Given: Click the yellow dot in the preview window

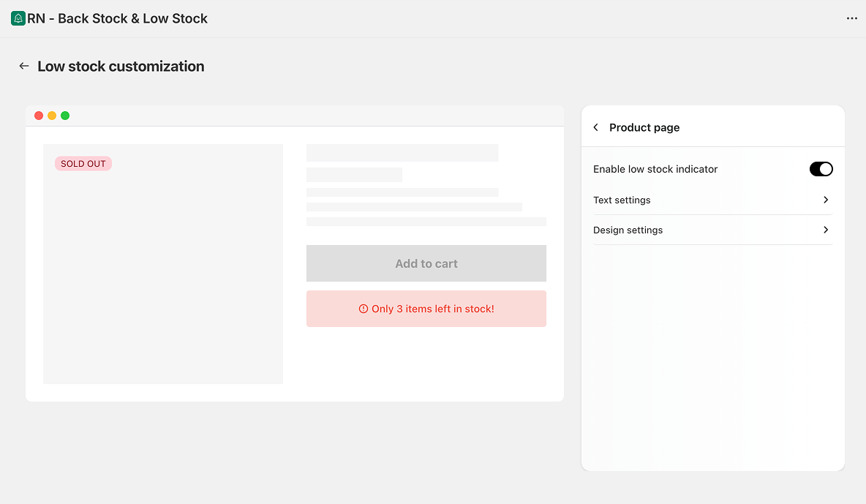Looking at the screenshot, I should pos(52,116).
